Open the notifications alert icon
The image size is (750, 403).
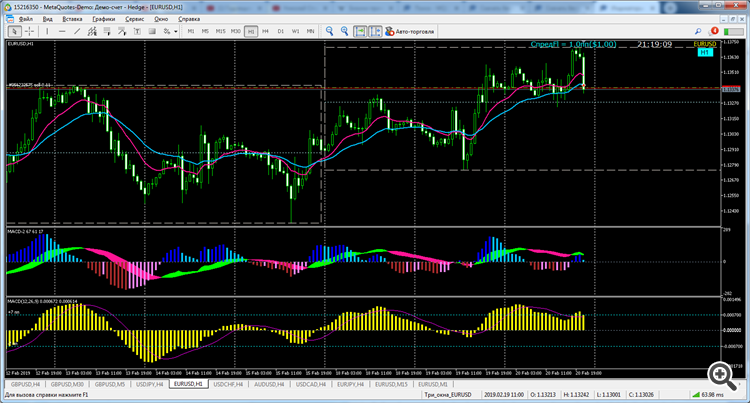(714, 31)
